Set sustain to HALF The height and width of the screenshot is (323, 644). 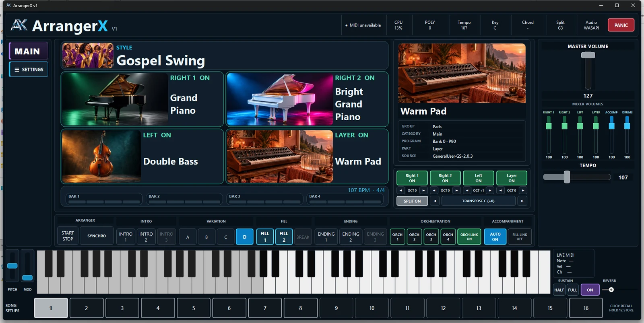click(559, 290)
